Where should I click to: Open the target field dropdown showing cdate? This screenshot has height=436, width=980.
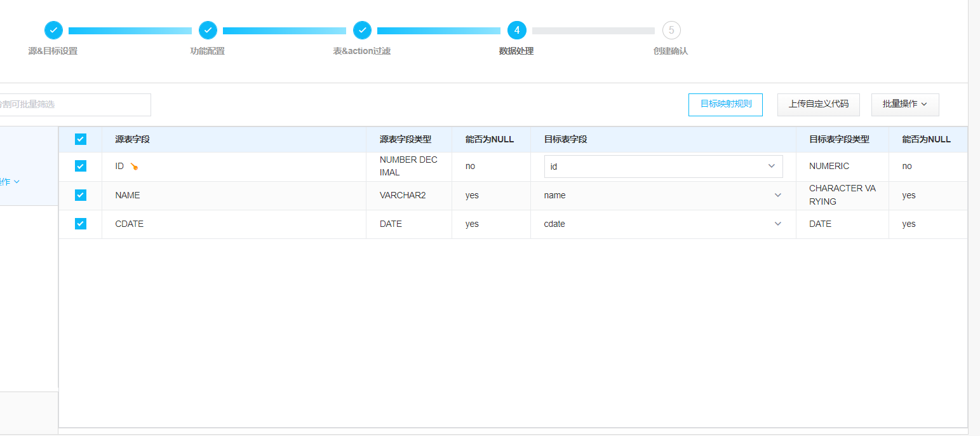(663, 224)
